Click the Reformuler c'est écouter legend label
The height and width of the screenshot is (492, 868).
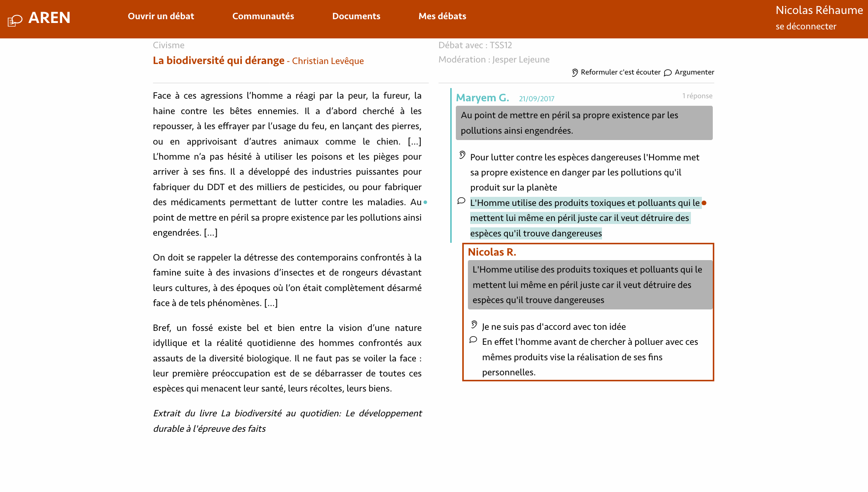point(620,72)
